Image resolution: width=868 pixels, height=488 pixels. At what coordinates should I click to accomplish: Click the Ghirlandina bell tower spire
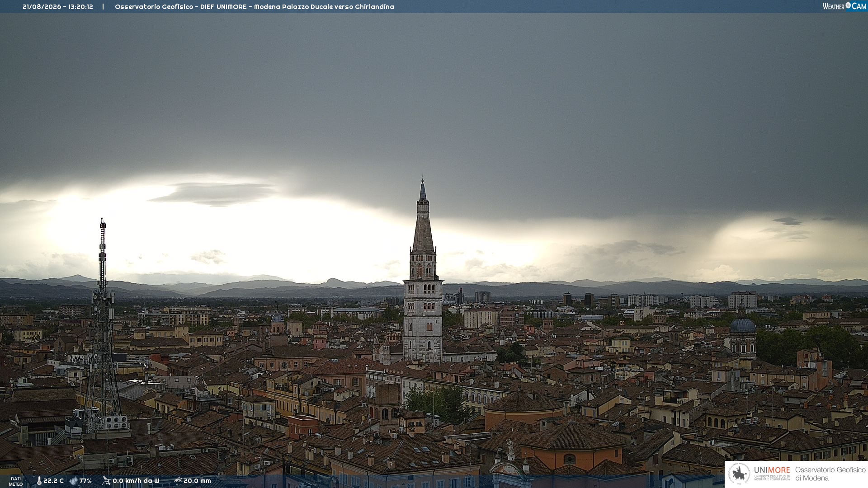423,217
